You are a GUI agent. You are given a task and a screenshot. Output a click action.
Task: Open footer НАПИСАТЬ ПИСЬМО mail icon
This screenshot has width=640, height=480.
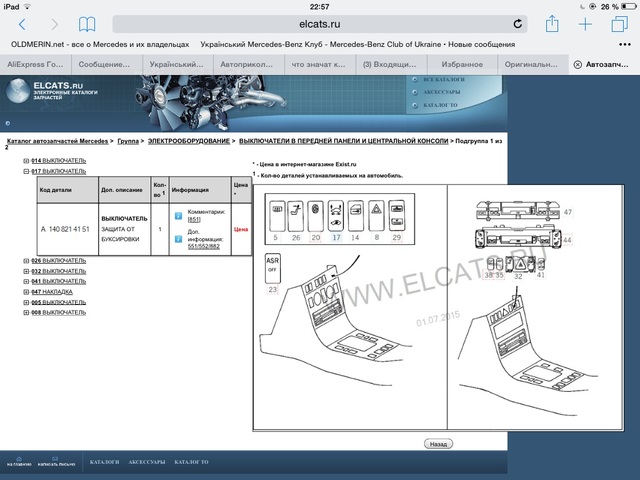click(x=56, y=461)
